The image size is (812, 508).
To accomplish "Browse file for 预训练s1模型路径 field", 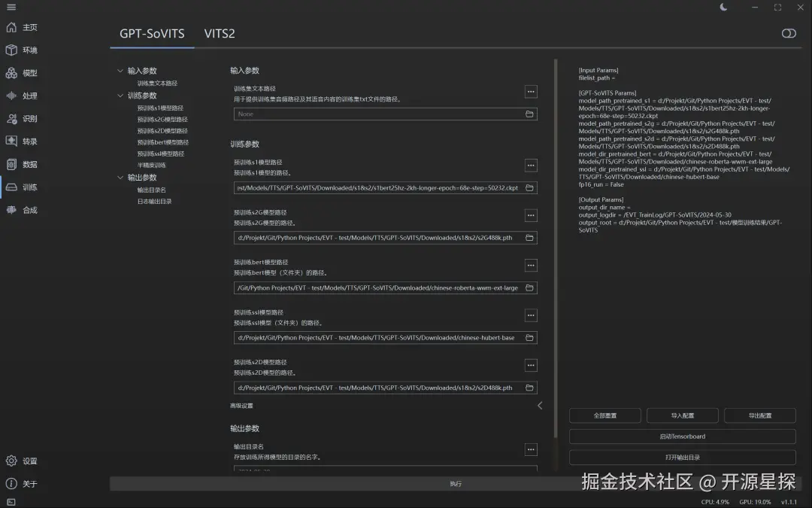I will [x=529, y=187].
